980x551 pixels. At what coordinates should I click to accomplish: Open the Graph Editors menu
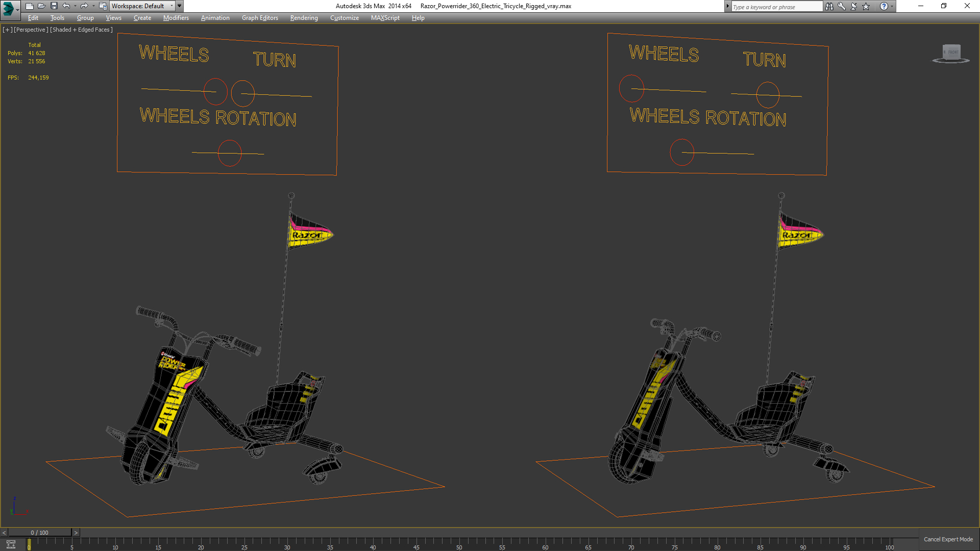coord(260,18)
